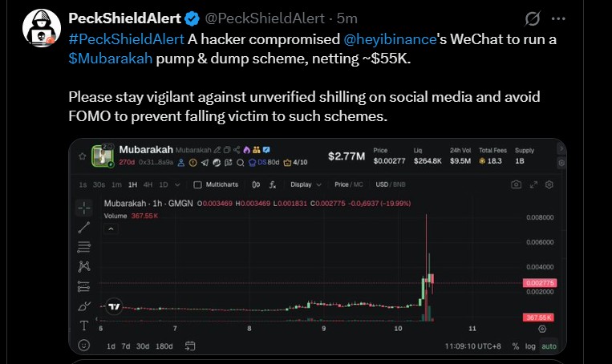Expand the Display dropdown
The width and height of the screenshot is (612, 364).
coord(306,184)
